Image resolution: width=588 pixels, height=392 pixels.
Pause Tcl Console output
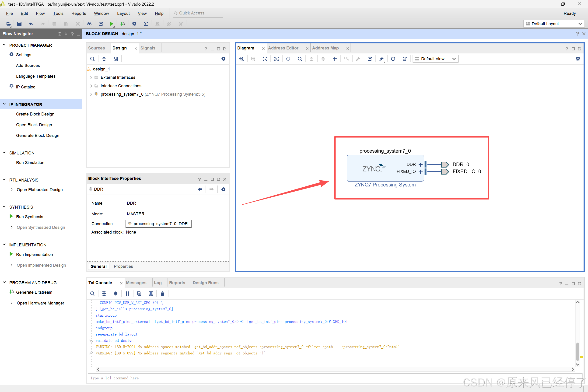coord(127,294)
